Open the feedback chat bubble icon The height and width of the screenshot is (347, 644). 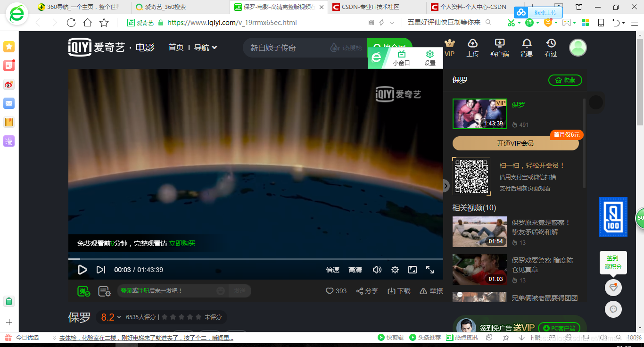613,309
